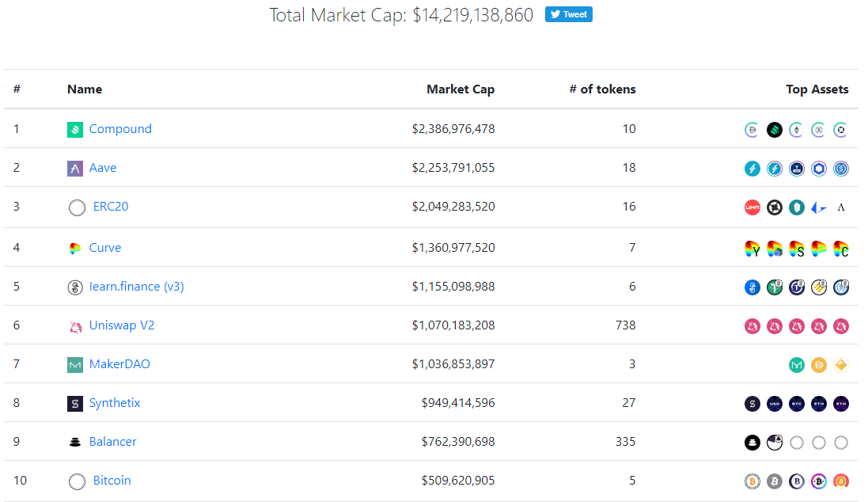Click the pie-chart pool icon in Balancer assets
The image size is (868, 502).
coord(775,442)
